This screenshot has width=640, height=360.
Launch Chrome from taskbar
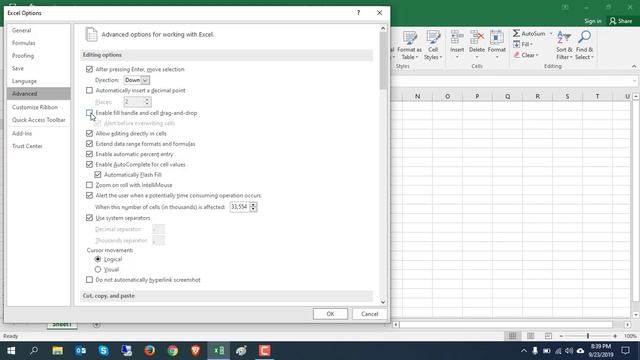click(173, 351)
